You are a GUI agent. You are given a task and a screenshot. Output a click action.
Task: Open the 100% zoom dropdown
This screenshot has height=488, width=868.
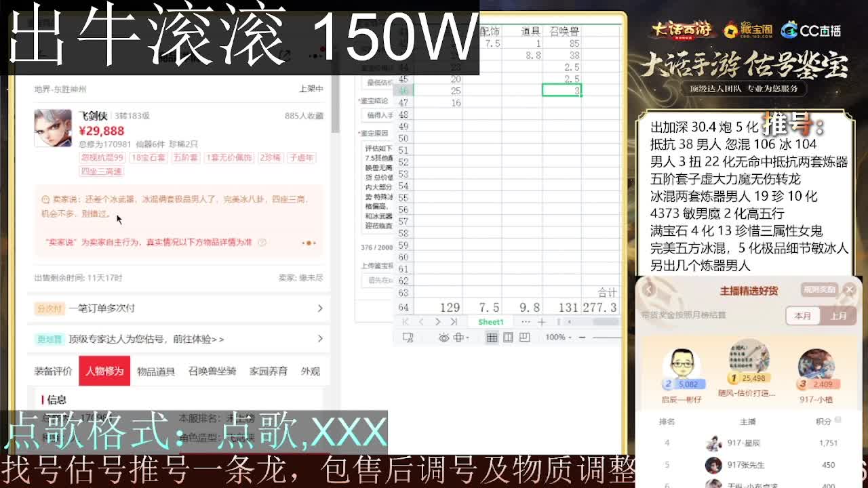(559, 338)
